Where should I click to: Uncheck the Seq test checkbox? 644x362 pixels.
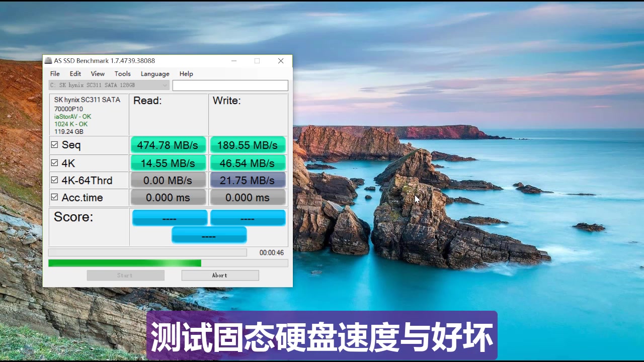tap(55, 144)
